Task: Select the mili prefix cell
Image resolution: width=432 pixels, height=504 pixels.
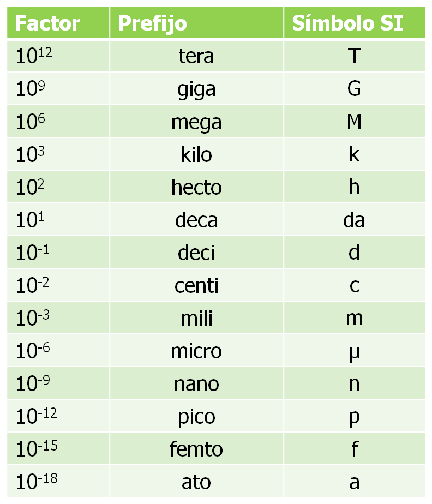Action: tap(196, 318)
